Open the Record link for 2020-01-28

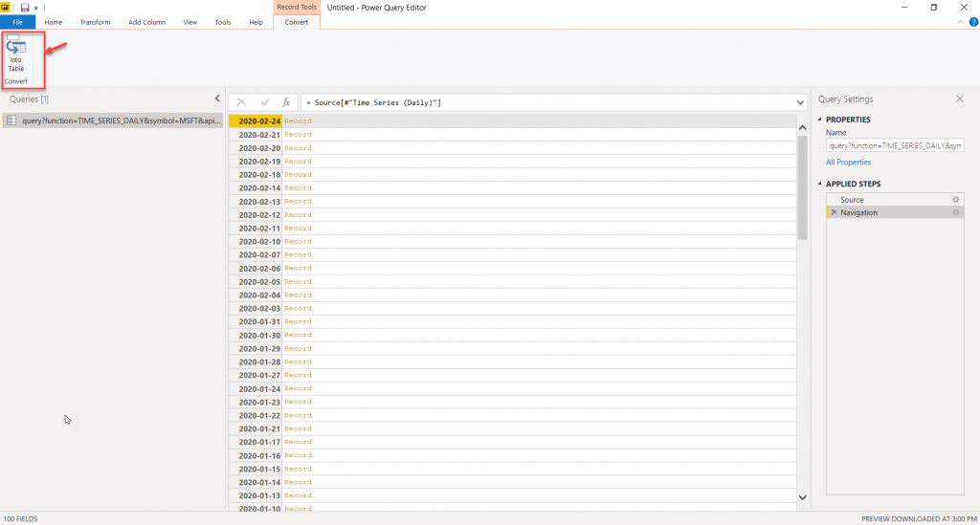[x=298, y=362]
